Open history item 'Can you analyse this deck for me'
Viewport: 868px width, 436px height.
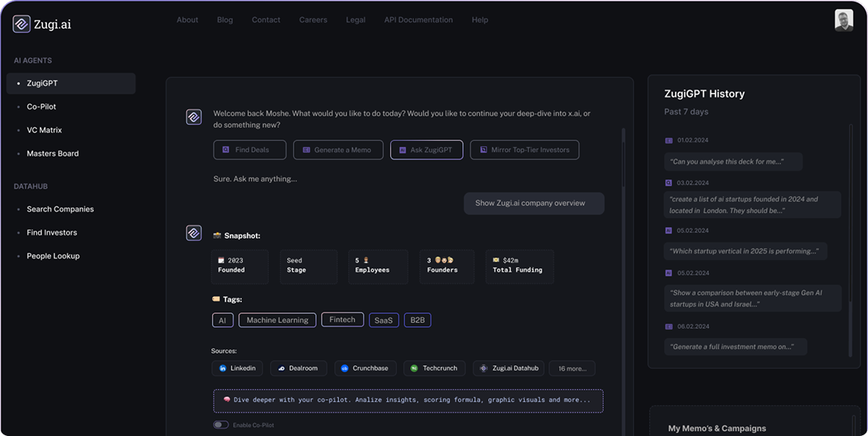coord(733,161)
